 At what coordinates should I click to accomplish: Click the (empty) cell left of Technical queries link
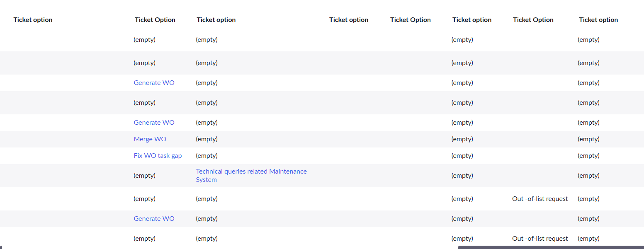(x=144, y=176)
